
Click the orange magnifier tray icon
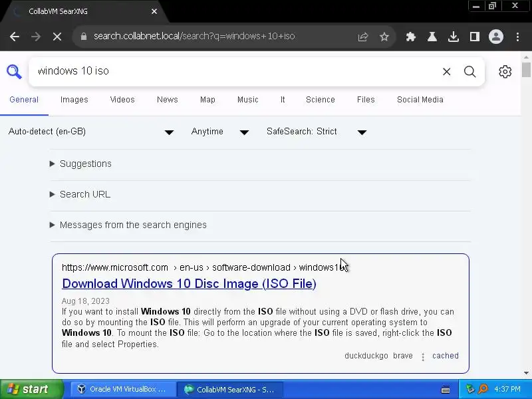[483, 389]
